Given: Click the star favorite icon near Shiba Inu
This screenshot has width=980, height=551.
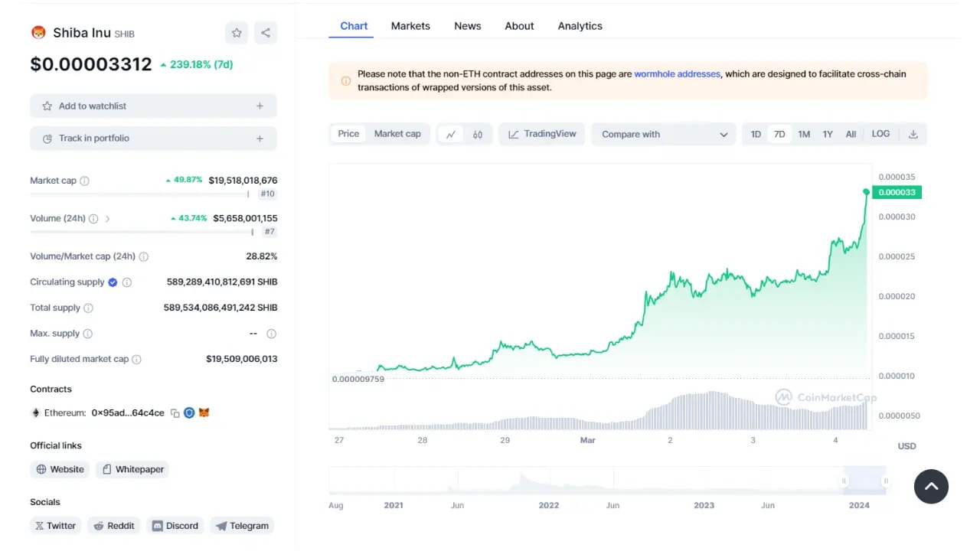Looking at the screenshot, I should point(237,33).
